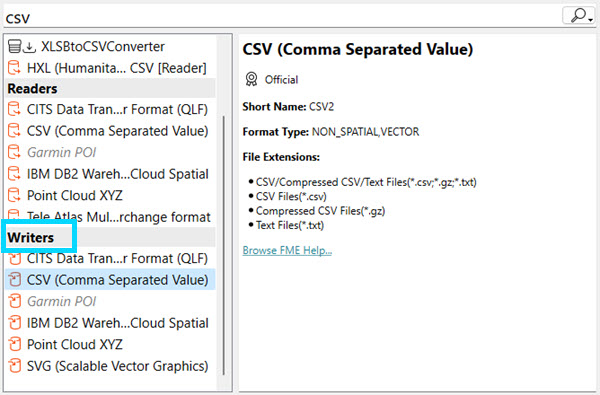Click into the CSV search field
This screenshot has width=600, height=395.
pos(282,17)
